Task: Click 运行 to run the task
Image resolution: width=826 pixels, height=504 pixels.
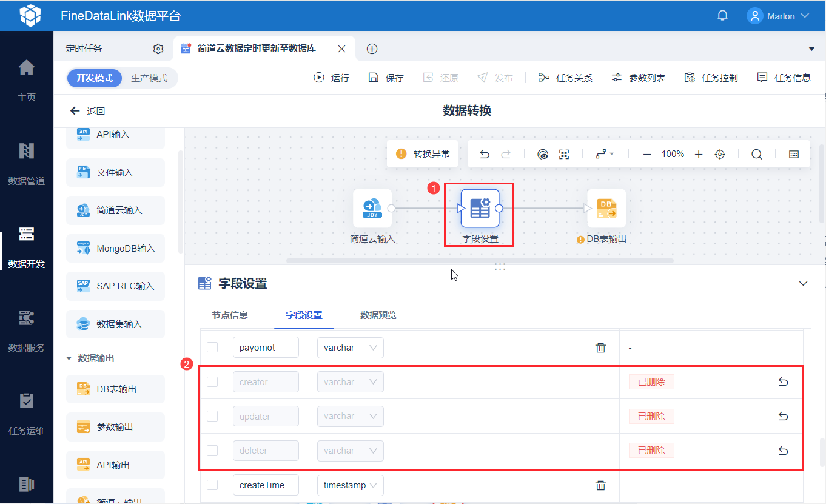Action: coord(331,78)
